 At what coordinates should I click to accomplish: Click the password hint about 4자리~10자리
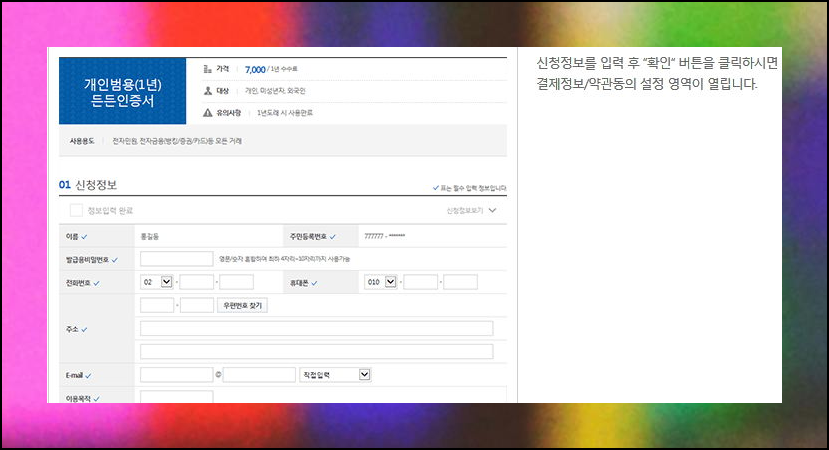[284, 259]
